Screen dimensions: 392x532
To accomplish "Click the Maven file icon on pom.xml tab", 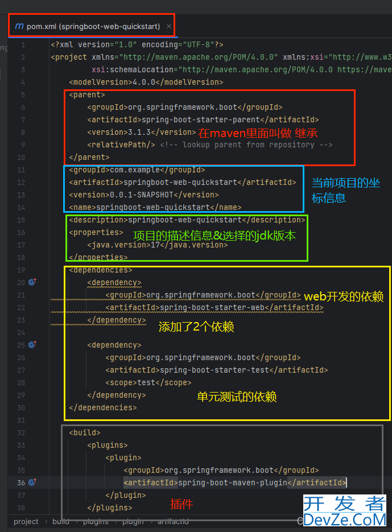I will tap(19, 26).
